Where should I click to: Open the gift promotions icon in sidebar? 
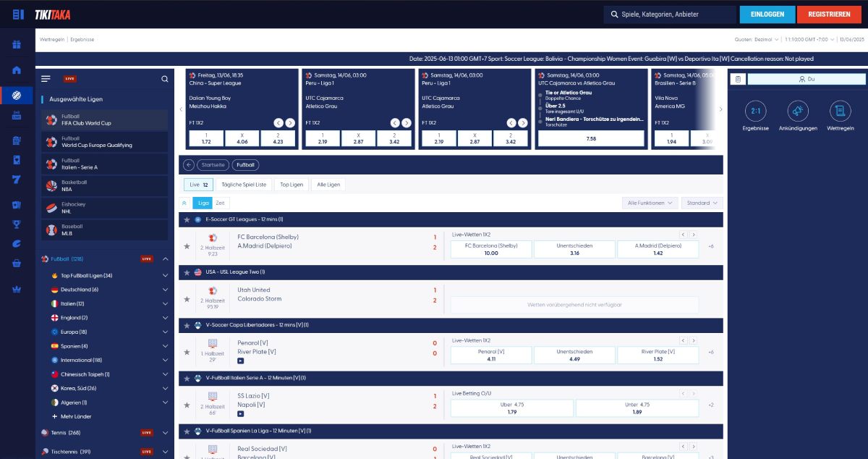point(17,45)
